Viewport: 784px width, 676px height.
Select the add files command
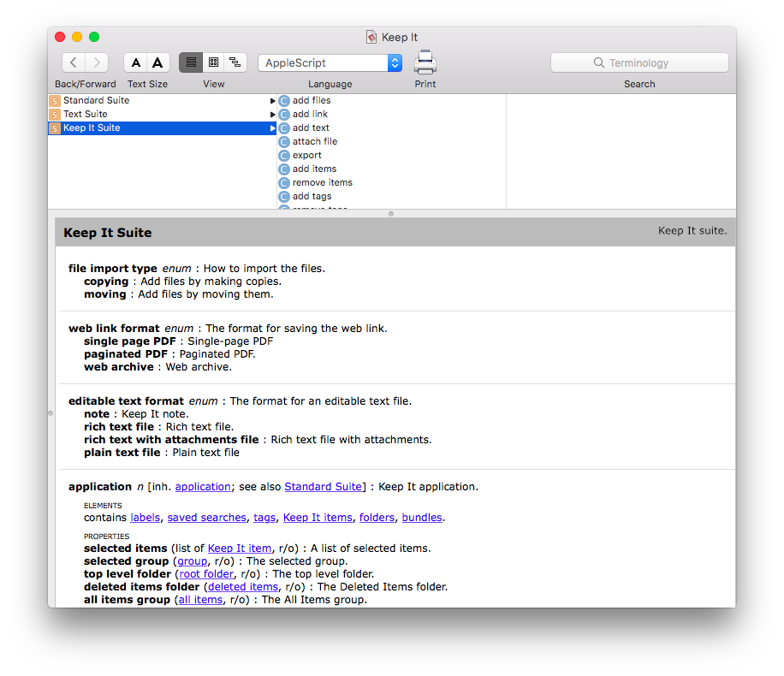[312, 100]
